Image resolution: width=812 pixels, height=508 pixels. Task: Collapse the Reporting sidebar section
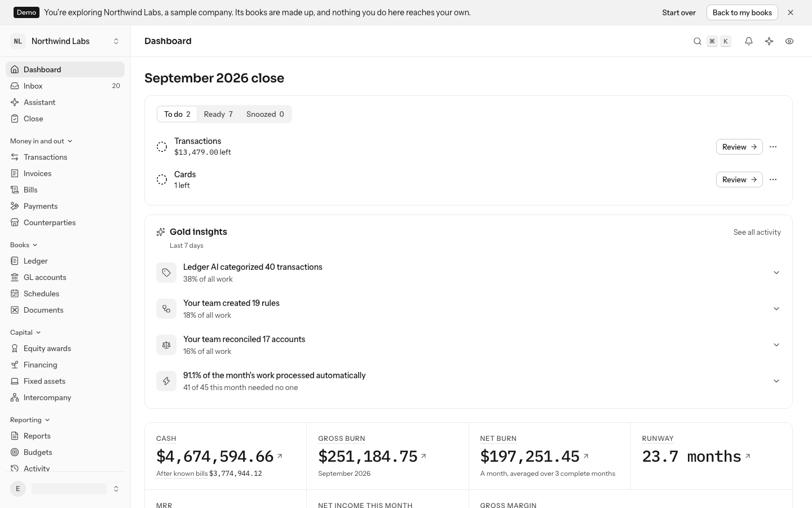click(x=30, y=420)
